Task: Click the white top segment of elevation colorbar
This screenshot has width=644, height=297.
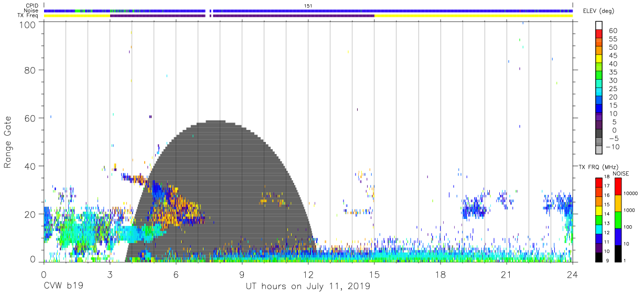Action: point(599,25)
